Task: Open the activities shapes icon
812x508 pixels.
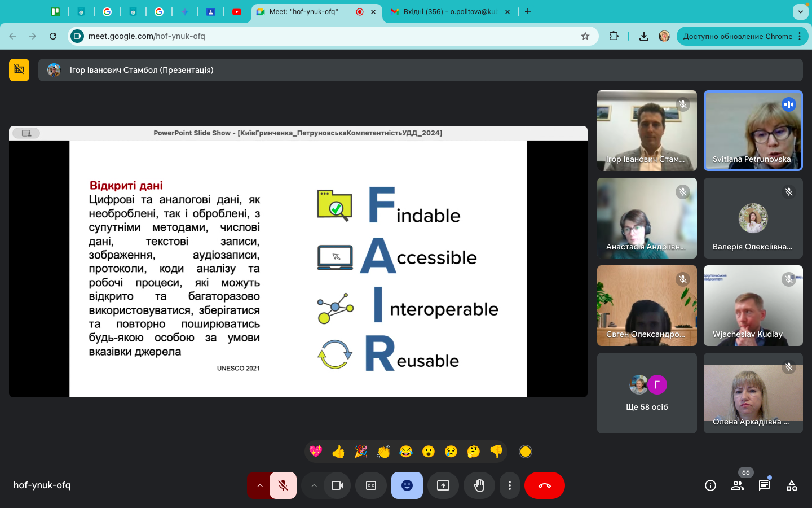Action: (792, 485)
